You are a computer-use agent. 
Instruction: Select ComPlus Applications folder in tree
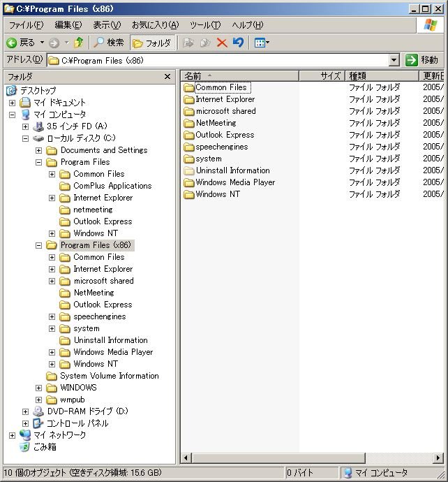pyautogui.click(x=112, y=186)
